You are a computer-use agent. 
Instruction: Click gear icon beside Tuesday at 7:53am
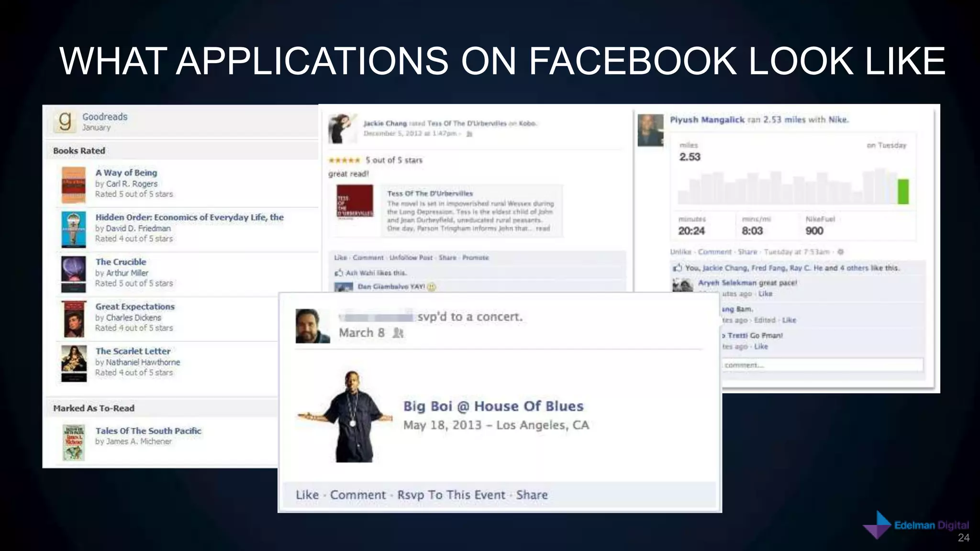(840, 252)
